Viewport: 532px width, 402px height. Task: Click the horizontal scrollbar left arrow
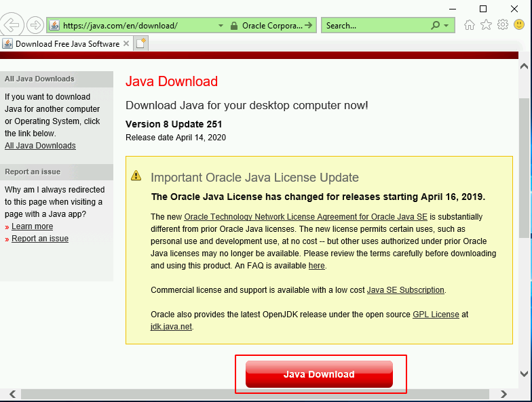pos(12,394)
